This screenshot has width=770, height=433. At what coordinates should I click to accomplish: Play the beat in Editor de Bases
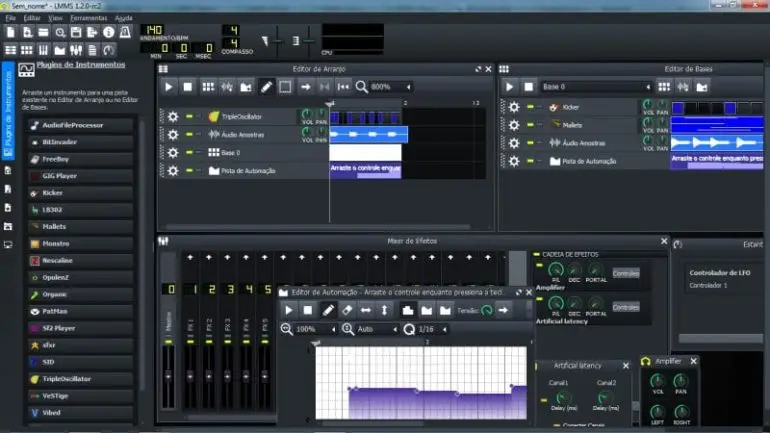click(509, 87)
